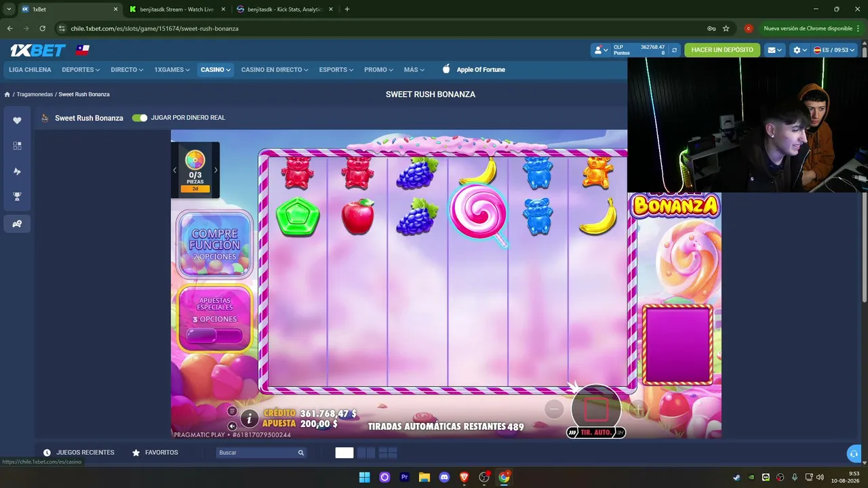
Task: Go back in browser history
Action: (9, 28)
